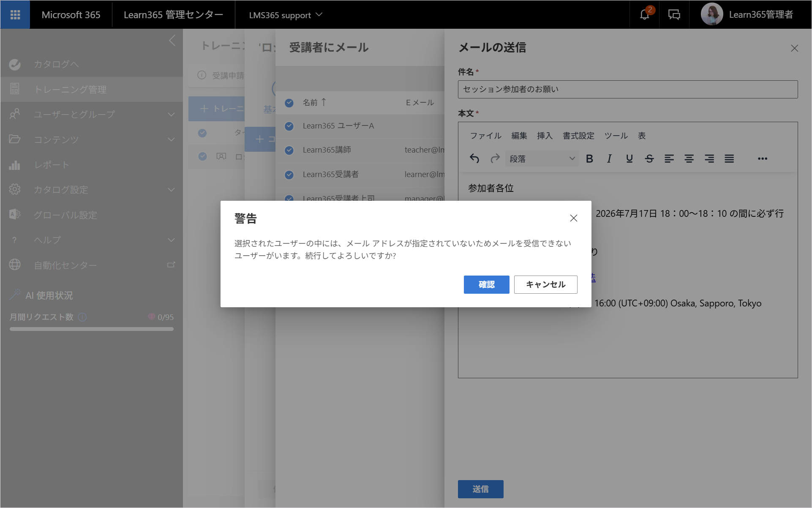Confirm the warning with 確認
This screenshot has width=812, height=508.
point(486,284)
